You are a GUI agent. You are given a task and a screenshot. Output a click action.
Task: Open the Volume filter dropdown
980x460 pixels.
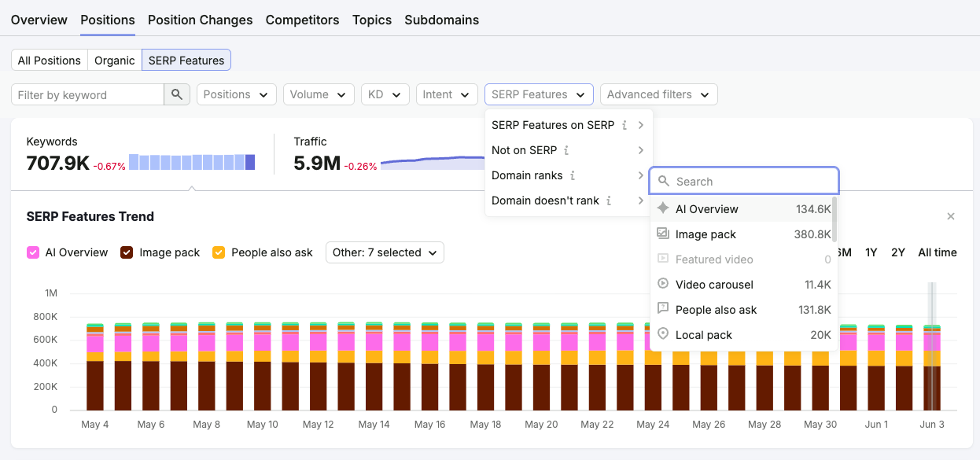(319, 94)
